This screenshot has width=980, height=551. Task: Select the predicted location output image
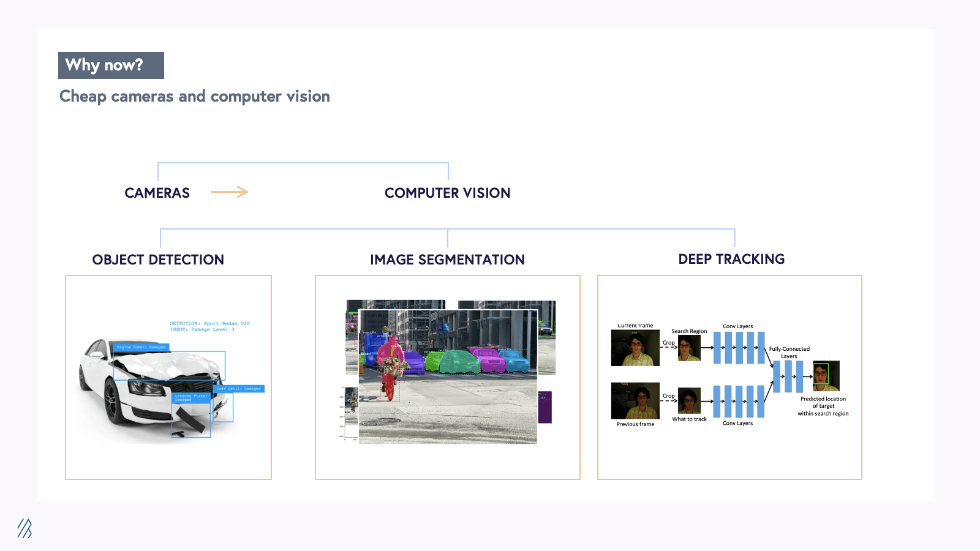(826, 376)
